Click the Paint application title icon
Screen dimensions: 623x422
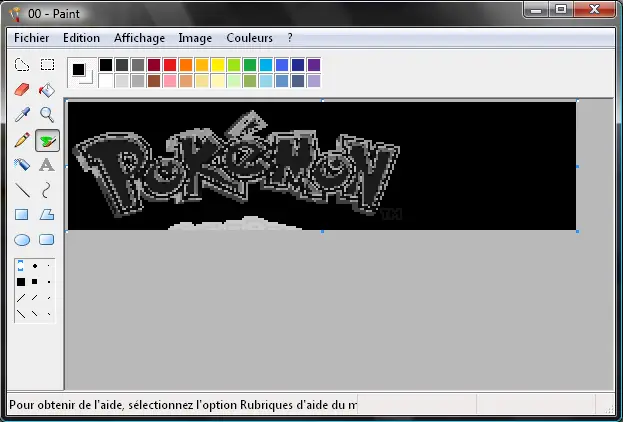click(x=16, y=14)
